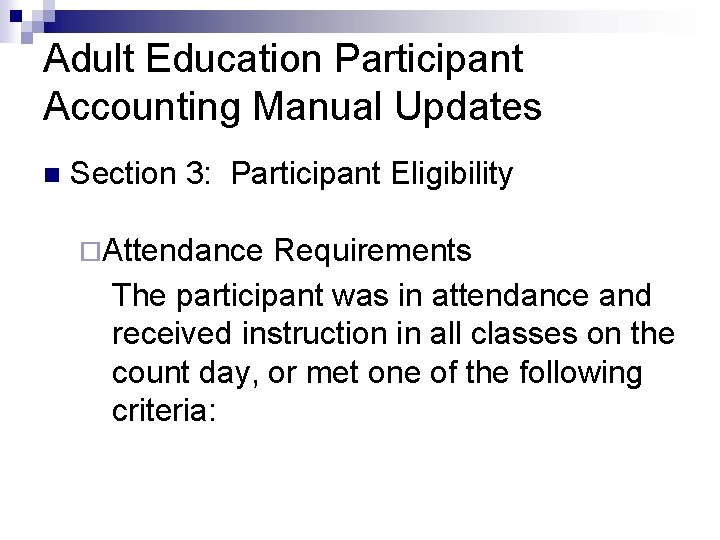Click the filled blue square bullet
The height and width of the screenshot is (540, 720).
(x=52, y=175)
